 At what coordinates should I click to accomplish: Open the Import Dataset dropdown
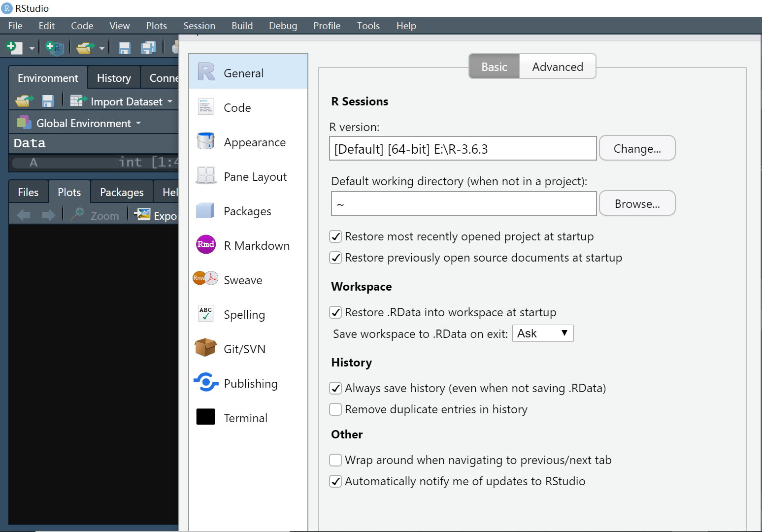click(x=122, y=101)
